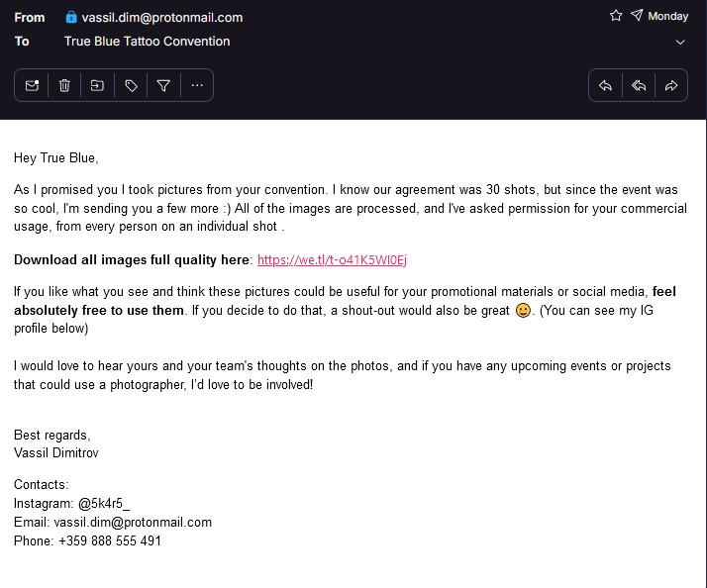Viewport: 707px width, 588px height.
Task: Click sender address vassil.dim@protonmail.com in the header
Action: click(x=161, y=17)
